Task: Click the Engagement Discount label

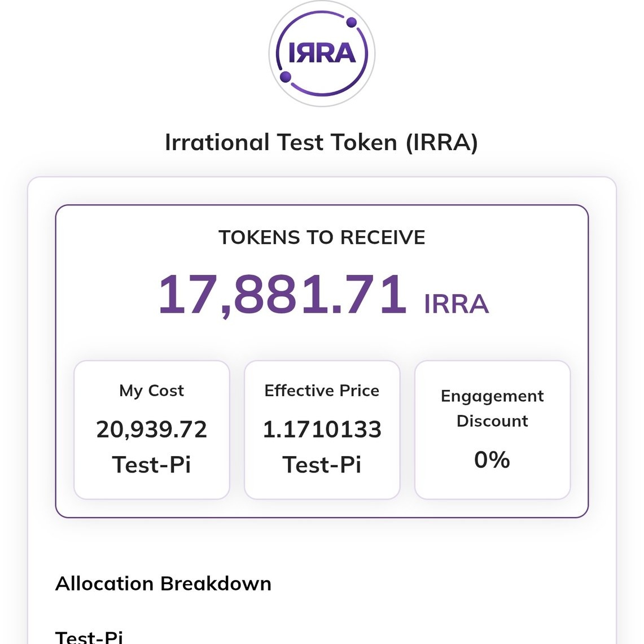Action: 492,409
